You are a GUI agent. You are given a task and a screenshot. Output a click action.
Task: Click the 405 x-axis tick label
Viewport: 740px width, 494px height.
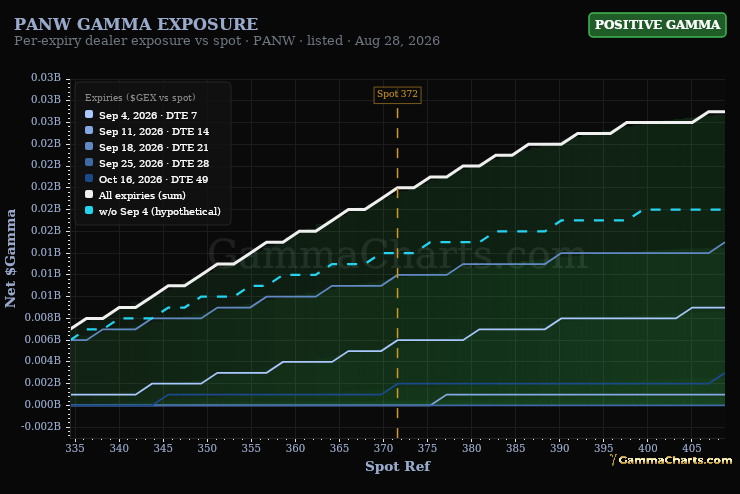[x=692, y=448]
